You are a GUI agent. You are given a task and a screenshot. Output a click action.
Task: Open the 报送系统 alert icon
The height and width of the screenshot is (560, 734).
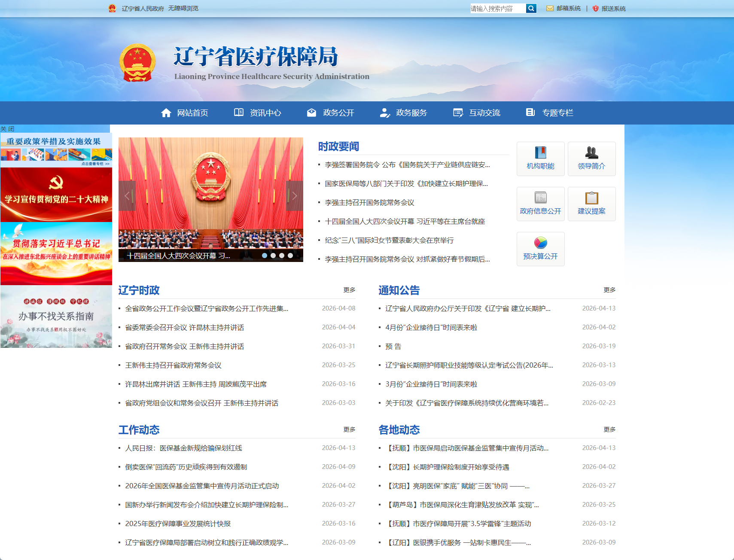tap(596, 8)
